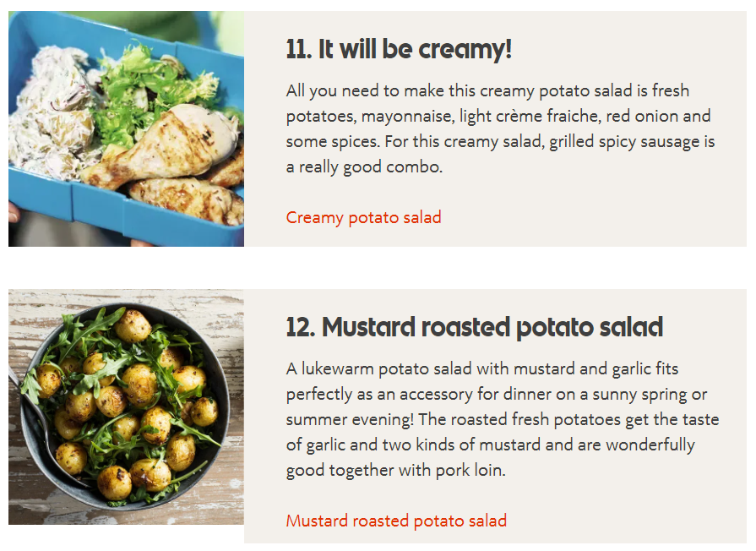Open the Mustard roasted potato salad link
This screenshot has width=756, height=551.
pos(396,521)
